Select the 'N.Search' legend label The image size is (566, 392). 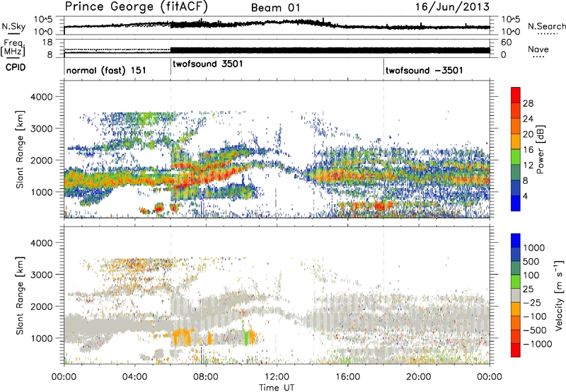click(547, 26)
